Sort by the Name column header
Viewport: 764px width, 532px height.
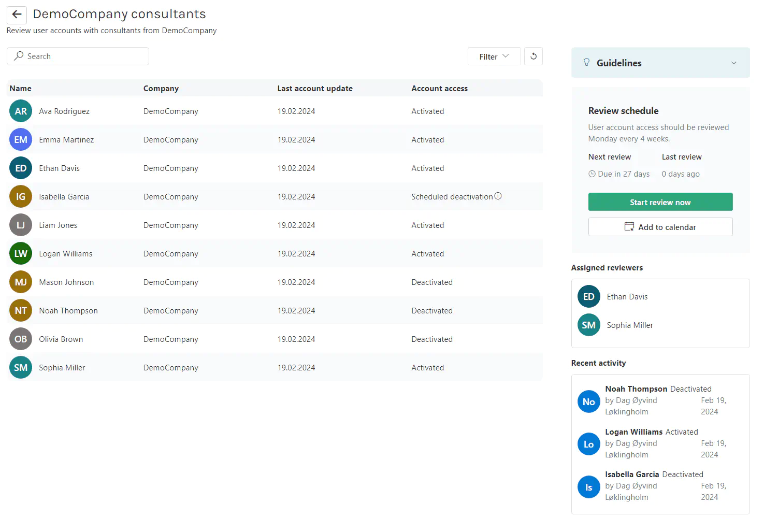coord(20,88)
